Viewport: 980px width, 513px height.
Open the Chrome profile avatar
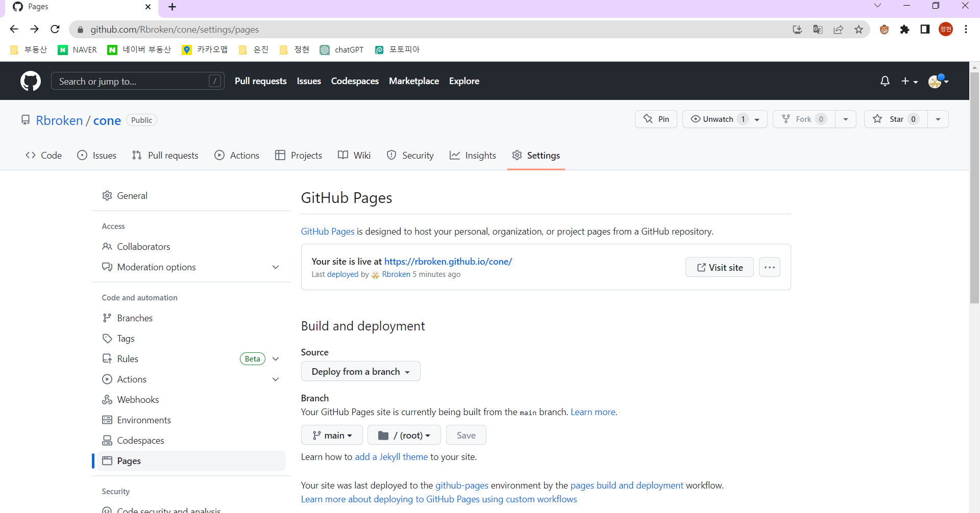[x=946, y=30]
